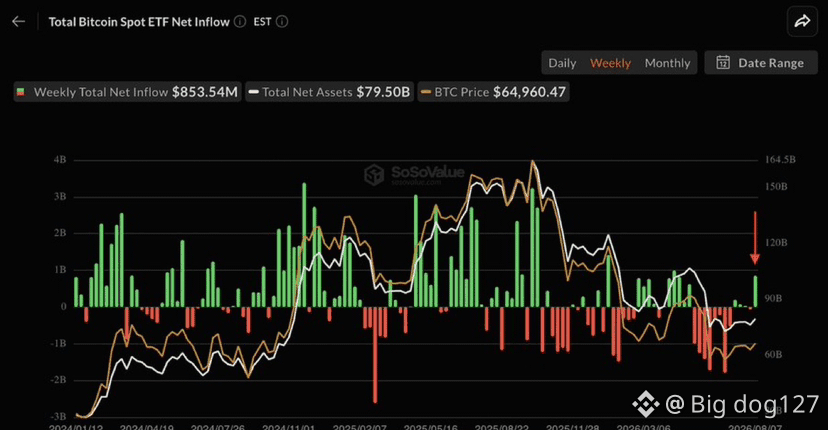Open the share arrow button
Image resolution: width=828 pixels, height=430 pixels.
point(802,22)
